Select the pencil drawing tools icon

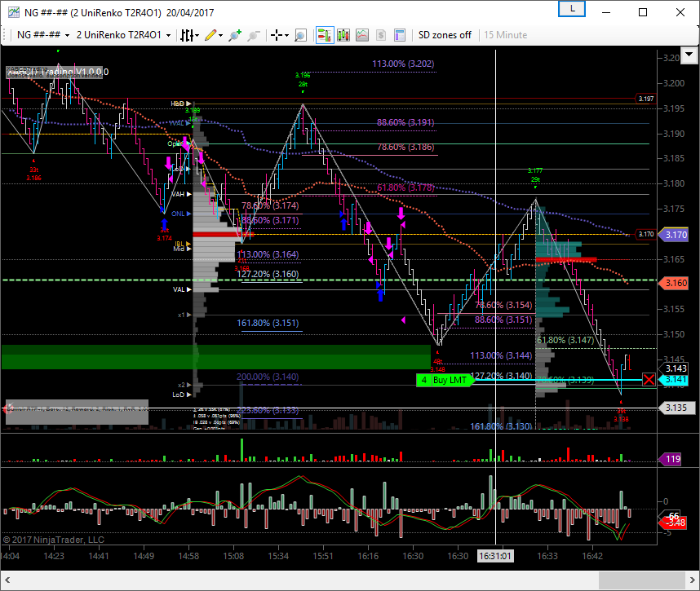pyautogui.click(x=210, y=35)
